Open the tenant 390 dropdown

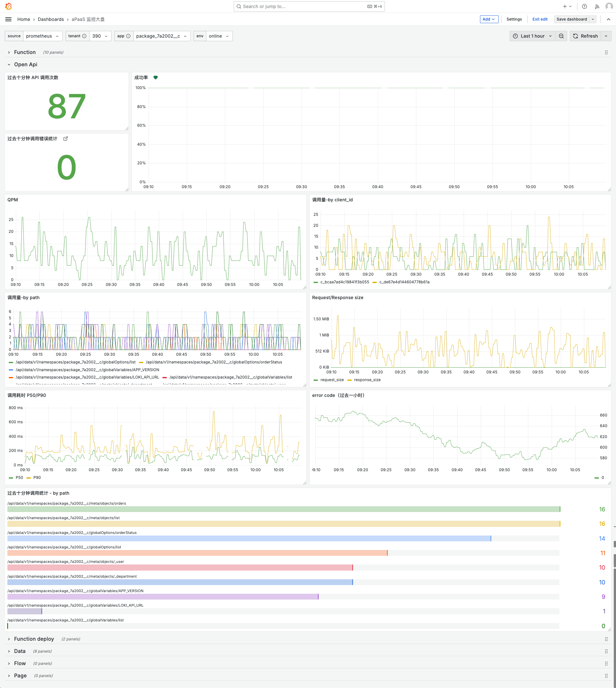100,36
